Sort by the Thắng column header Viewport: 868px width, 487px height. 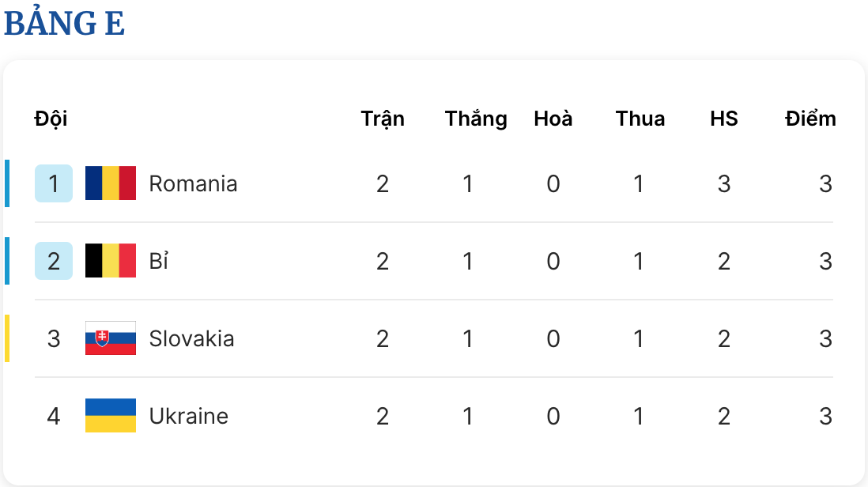tap(476, 119)
